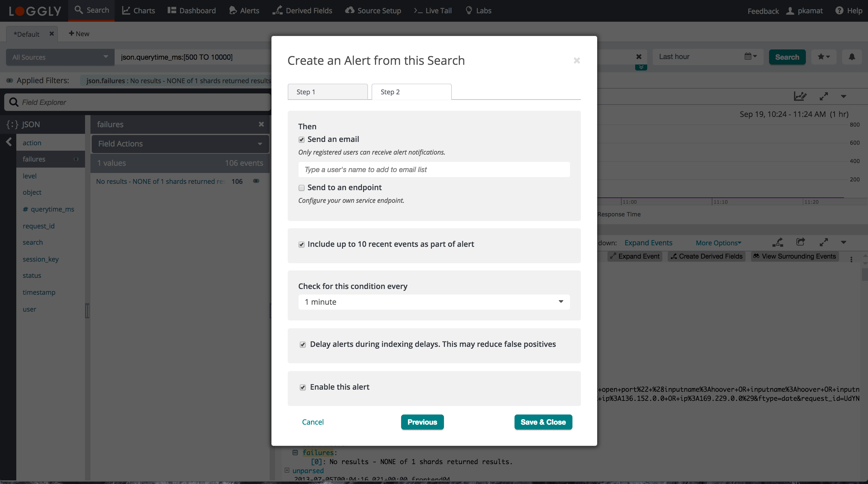Switch to the Step 1 tab
868x484 pixels.
[327, 92]
